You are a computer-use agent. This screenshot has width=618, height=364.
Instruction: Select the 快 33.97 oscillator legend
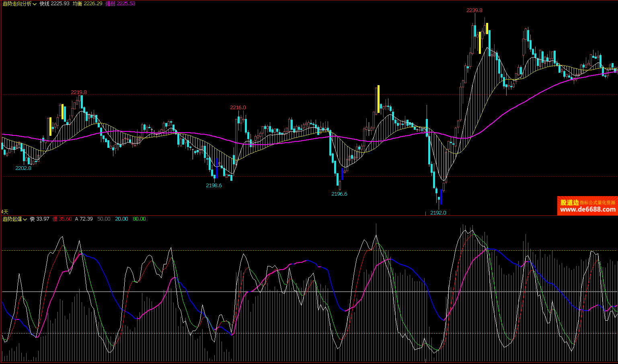tap(40, 219)
